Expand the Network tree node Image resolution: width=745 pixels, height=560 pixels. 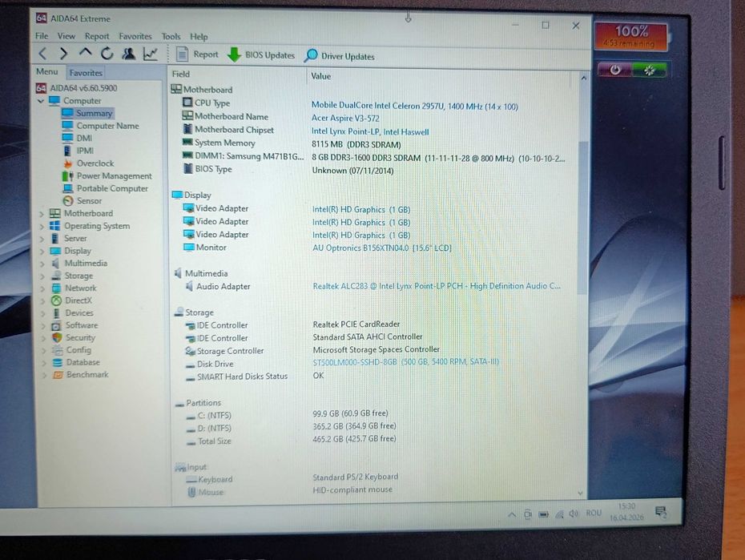[x=42, y=288]
